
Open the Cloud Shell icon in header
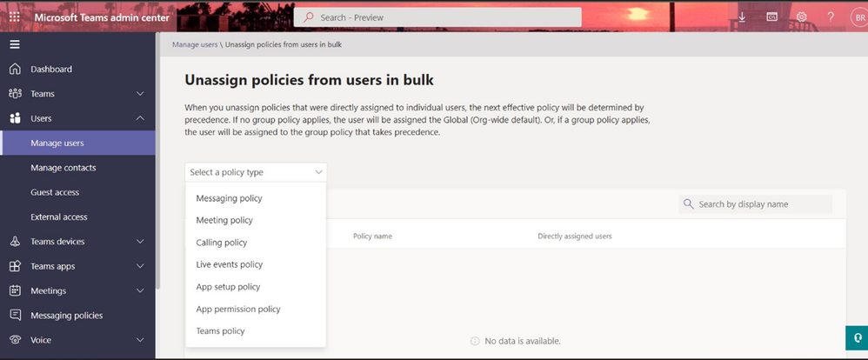[771, 17]
